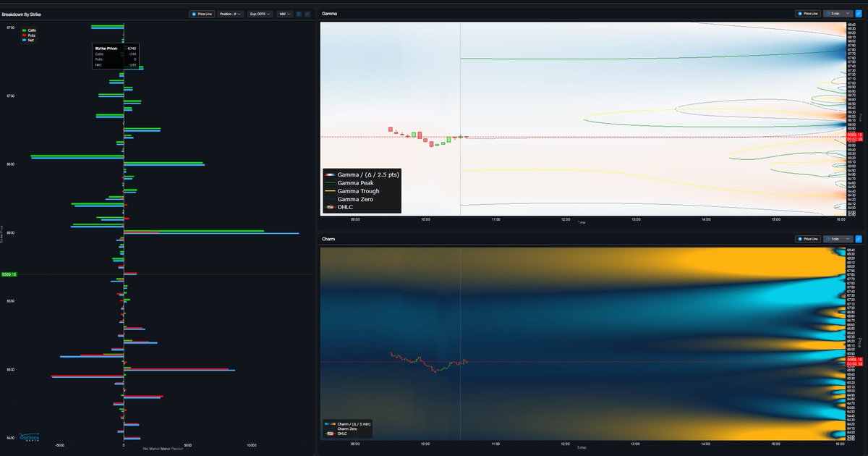Image resolution: width=868 pixels, height=456 pixels.
Task: Toggle Net series in Breakdown legend
Action: [x=28, y=41]
